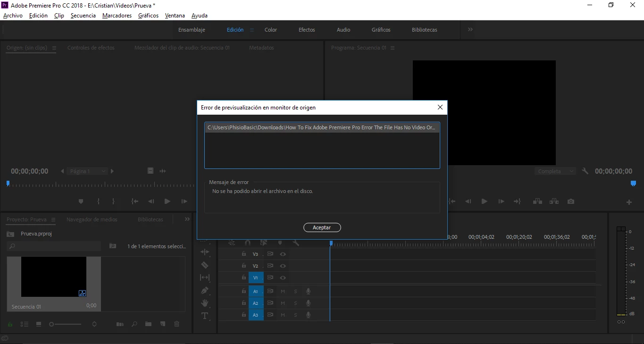Toggle V2 track output eye
Screen dimensions: 644x344
click(283, 266)
